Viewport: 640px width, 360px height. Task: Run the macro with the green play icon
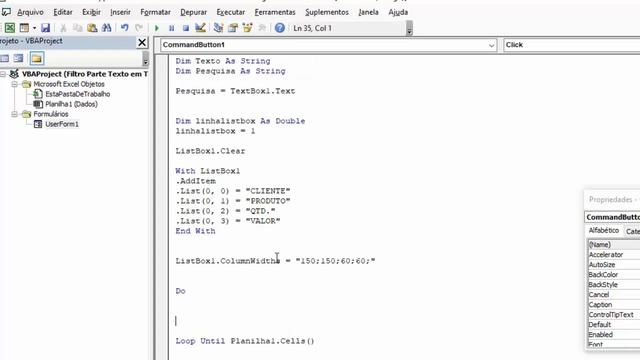click(x=157, y=28)
